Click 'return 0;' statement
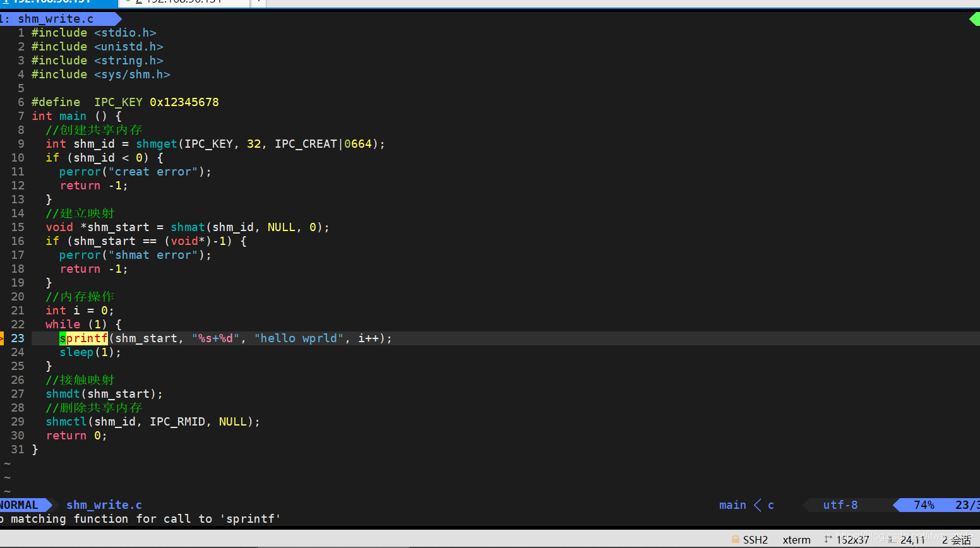This screenshot has width=980, height=548. 76,436
